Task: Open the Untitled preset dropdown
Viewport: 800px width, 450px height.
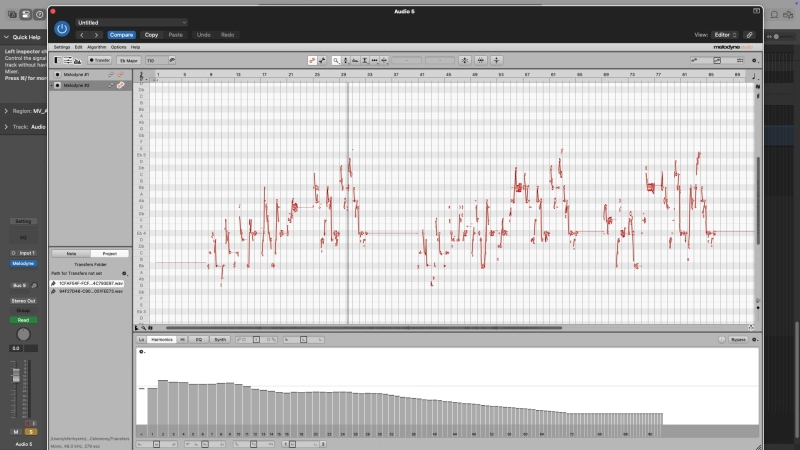Action: tap(131, 22)
